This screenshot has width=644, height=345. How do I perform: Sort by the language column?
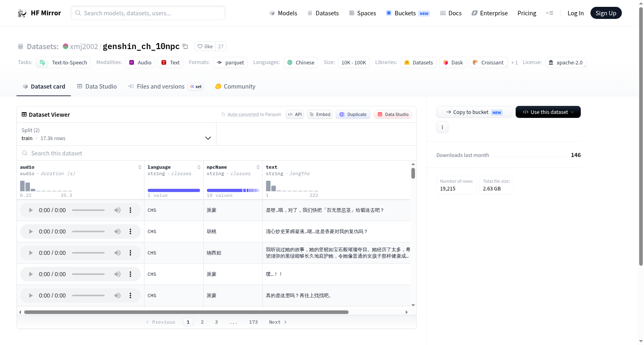[199, 167]
